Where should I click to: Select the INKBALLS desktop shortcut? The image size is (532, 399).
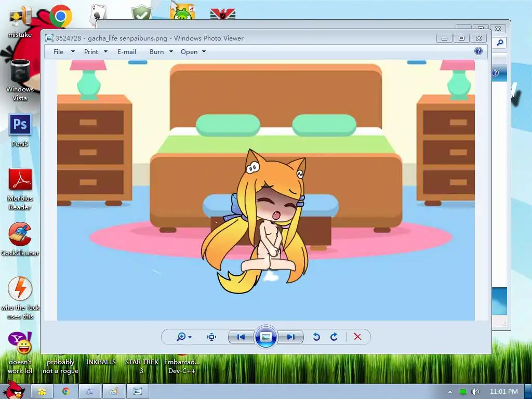101,362
